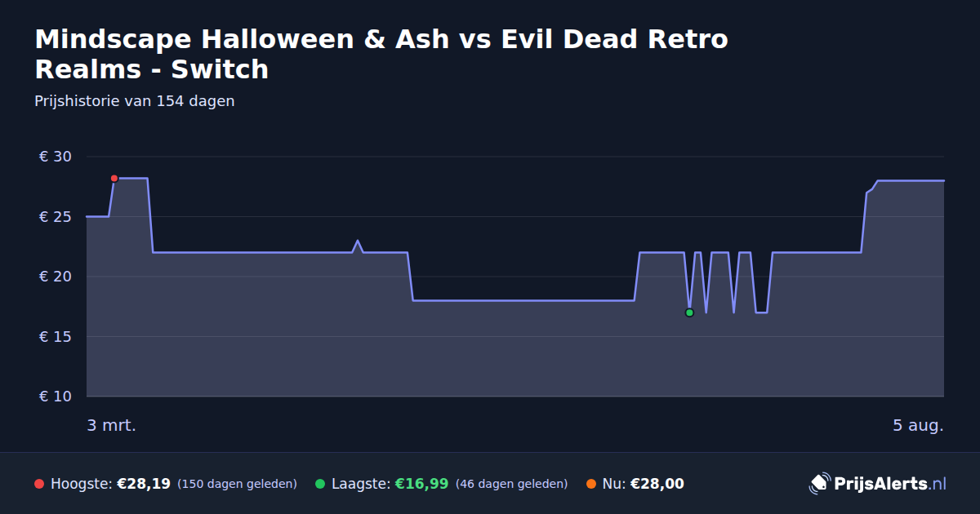This screenshot has height=514, width=980.
Task: Click the € 30 y-axis label
Action: (x=56, y=157)
